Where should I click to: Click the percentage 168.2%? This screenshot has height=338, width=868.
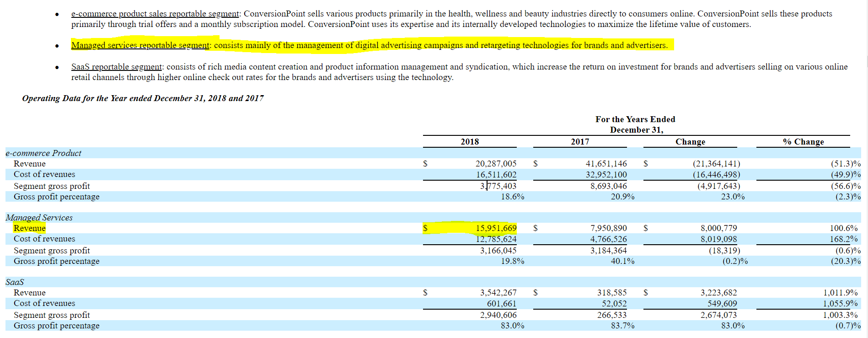[x=844, y=239]
